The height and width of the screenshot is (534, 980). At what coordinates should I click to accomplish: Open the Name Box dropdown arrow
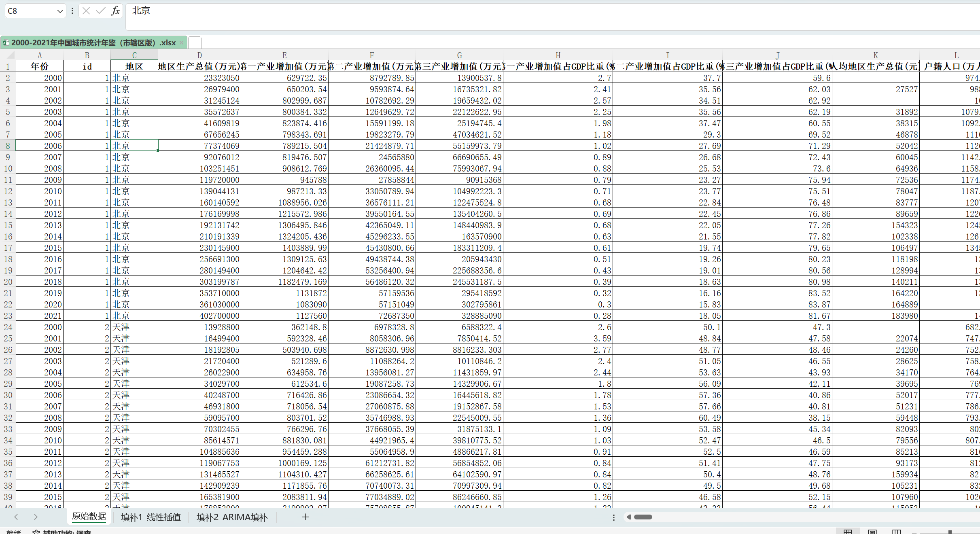pyautogui.click(x=60, y=11)
